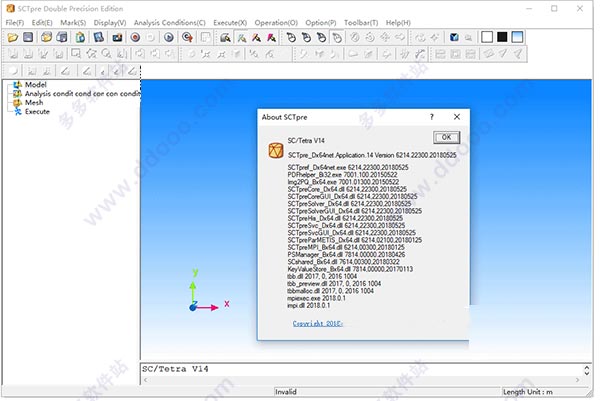Select the Execute tree node
Image resolution: width=600 pixels, height=401 pixels.
[37, 112]
